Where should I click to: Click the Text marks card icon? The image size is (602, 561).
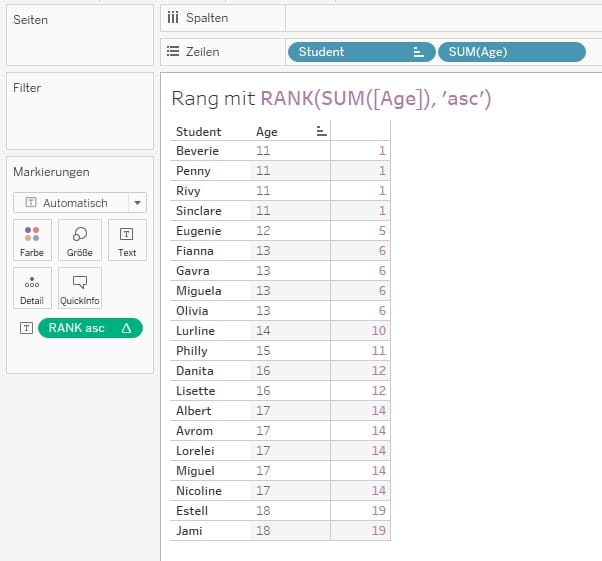point(127,240)
